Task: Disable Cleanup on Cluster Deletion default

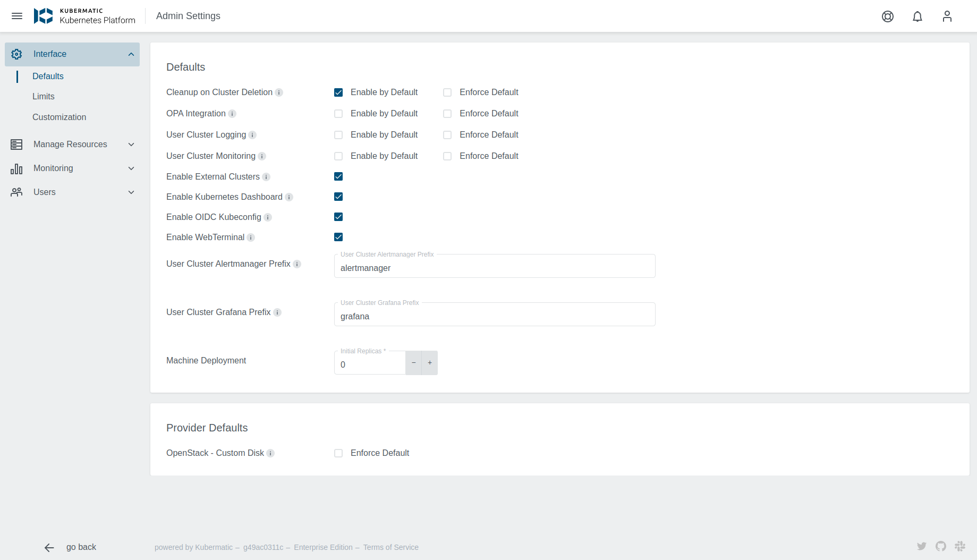Action: click(338, 92)
